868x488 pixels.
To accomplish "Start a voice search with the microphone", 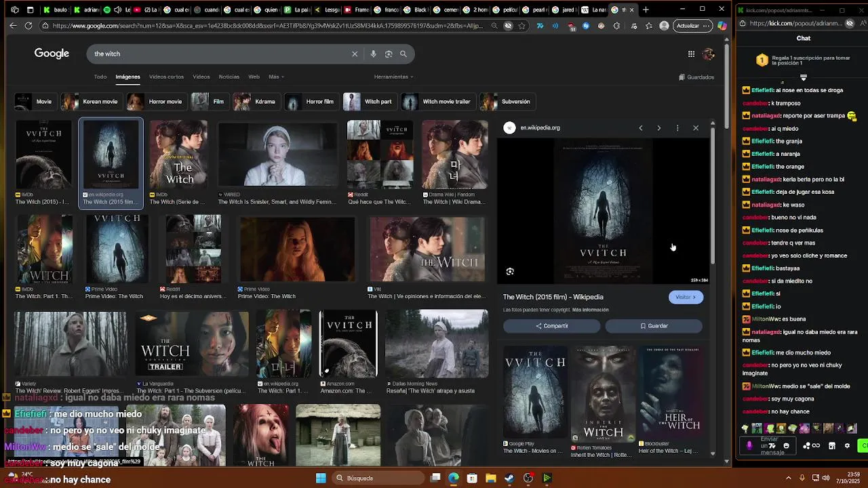I will click(x=373, y=54).
